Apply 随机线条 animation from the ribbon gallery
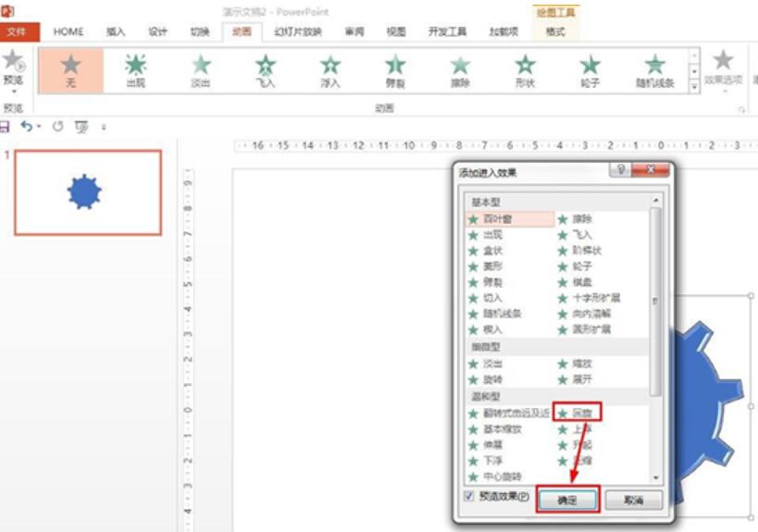The width and height of the screenshot is (758, 532). coord(655,70)
